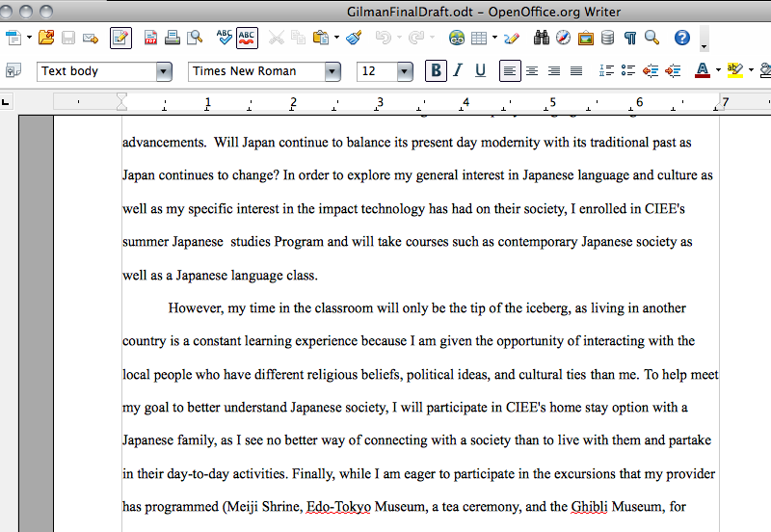Screen dimensions: 771x532
Task: Click the Cut scissors icon
Action: pyautogui.click(x=277, y=38)
